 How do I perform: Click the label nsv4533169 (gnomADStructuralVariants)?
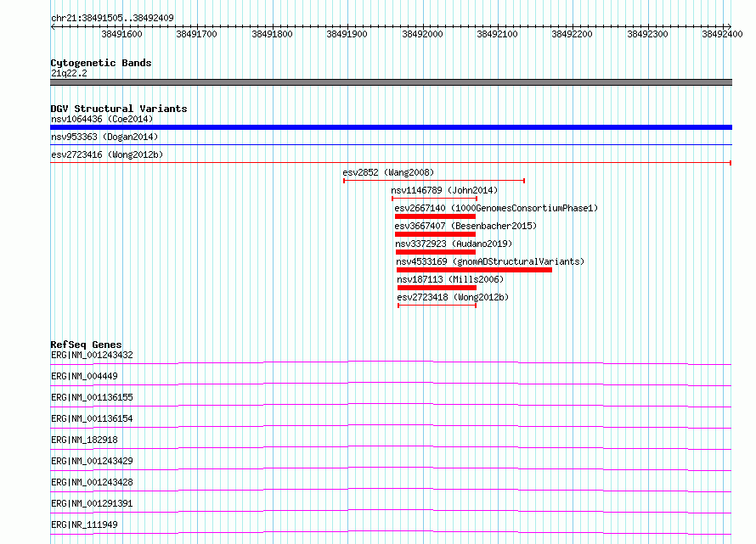(x=490, y=261)
